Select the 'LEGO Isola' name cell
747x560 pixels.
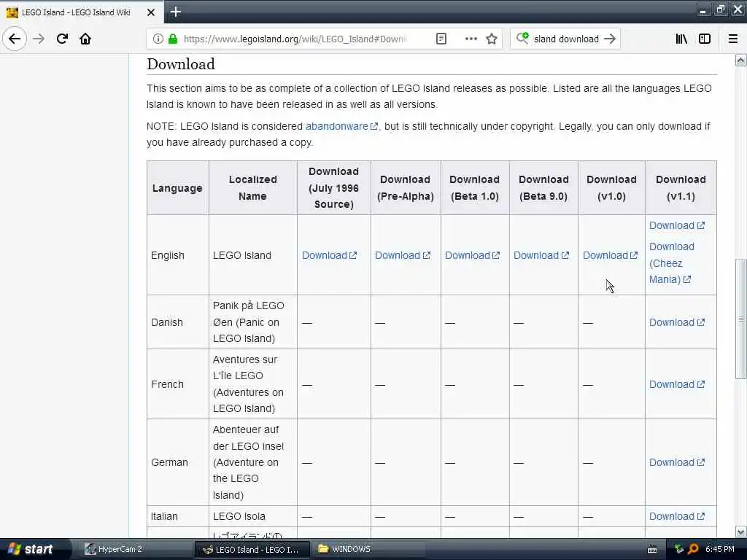click(252, 516)
